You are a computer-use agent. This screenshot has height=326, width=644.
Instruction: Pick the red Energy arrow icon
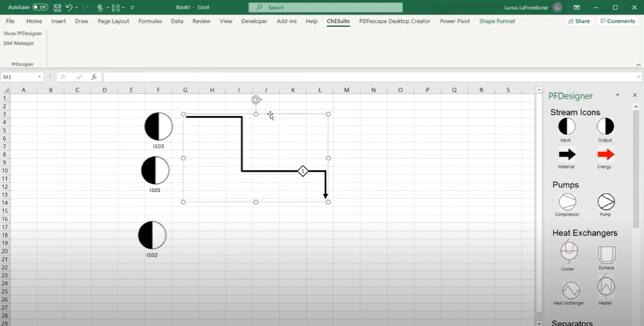(605, 155)
